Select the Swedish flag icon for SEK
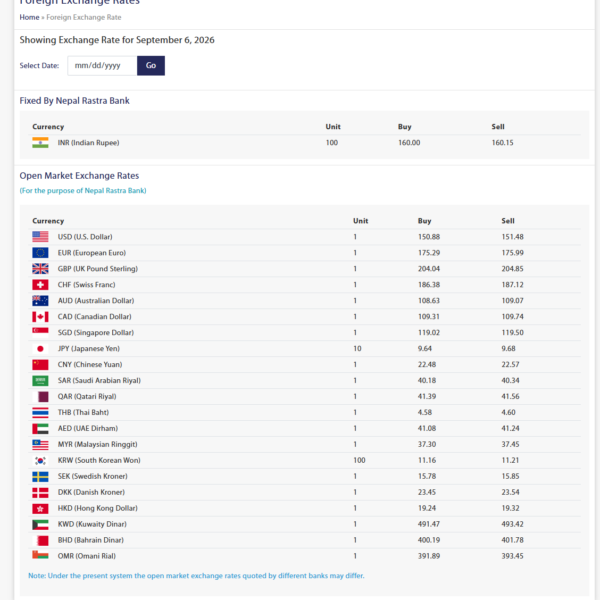Viewport: 600px width, 600px height. pyautogui.click(x=40, y=476)
